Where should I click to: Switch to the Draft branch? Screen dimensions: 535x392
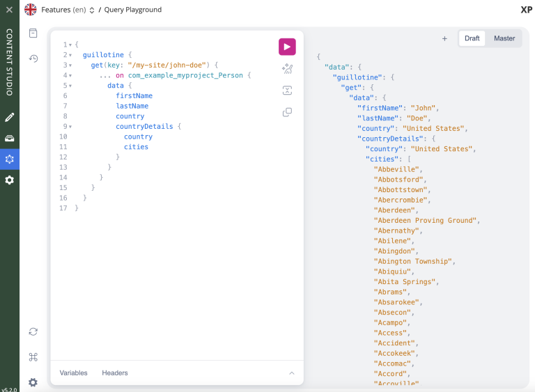point(472,38)
